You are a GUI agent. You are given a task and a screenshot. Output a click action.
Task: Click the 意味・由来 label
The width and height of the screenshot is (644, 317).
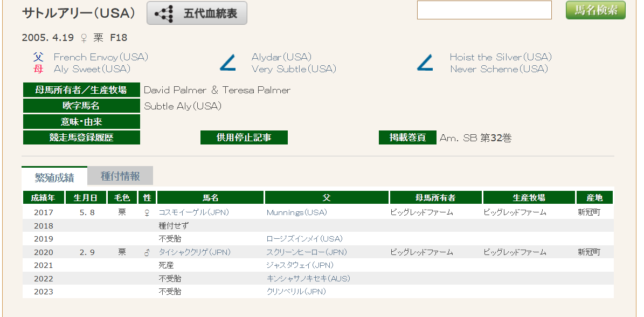(81, 121)
